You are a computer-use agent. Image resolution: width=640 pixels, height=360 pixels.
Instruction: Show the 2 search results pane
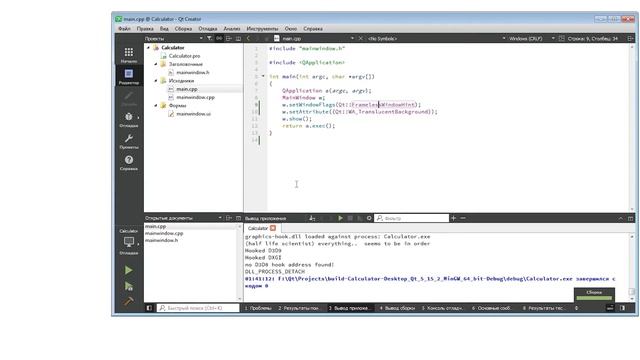pos(298,308)
